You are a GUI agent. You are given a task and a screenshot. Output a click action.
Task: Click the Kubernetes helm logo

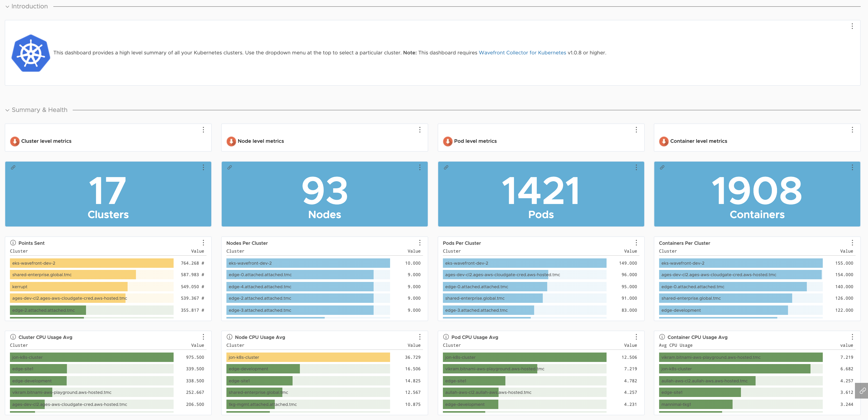(x=31, y=53)
